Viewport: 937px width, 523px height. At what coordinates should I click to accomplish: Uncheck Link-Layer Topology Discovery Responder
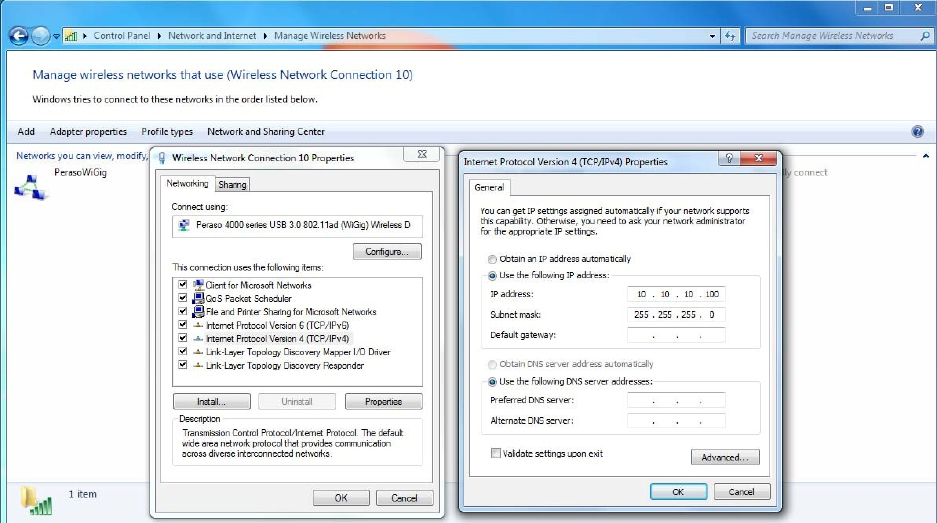183,365
